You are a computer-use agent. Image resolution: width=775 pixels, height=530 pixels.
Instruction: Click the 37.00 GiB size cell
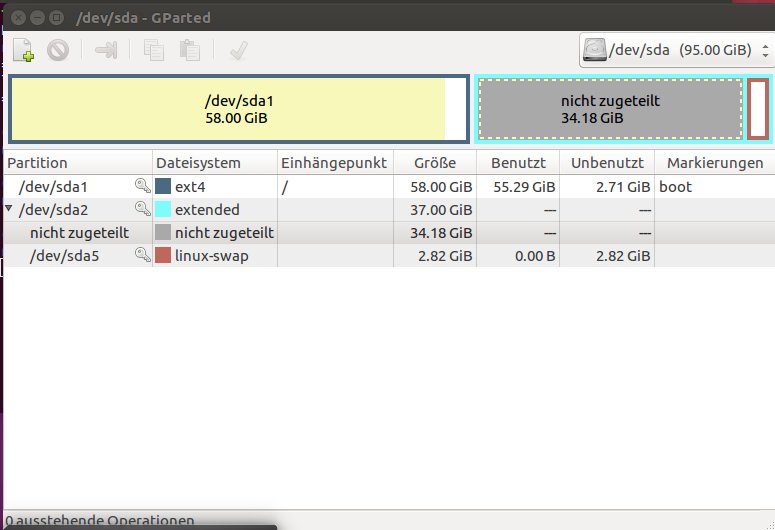[x=441, y=210]
